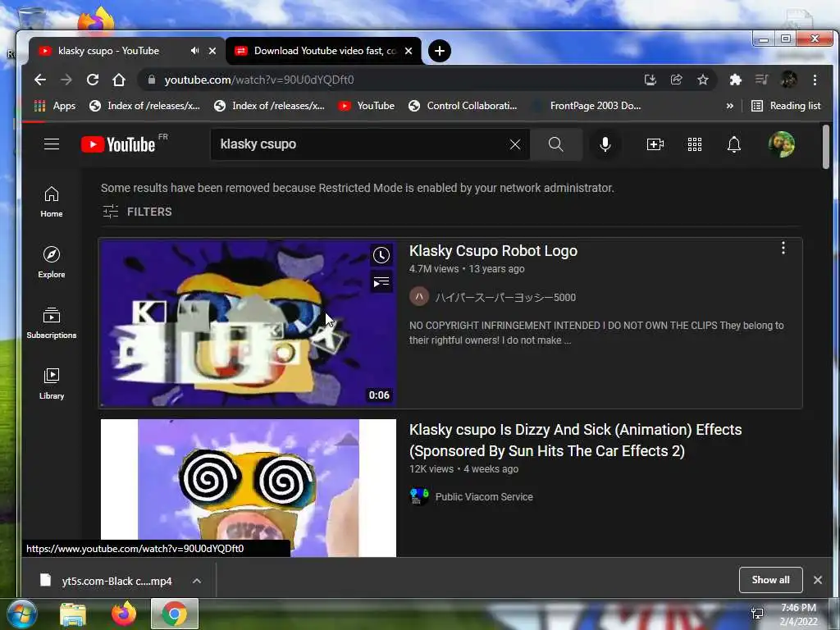The image size is (840, 630).
Task: Open the Windows Start button
Action: pos(21,614)
